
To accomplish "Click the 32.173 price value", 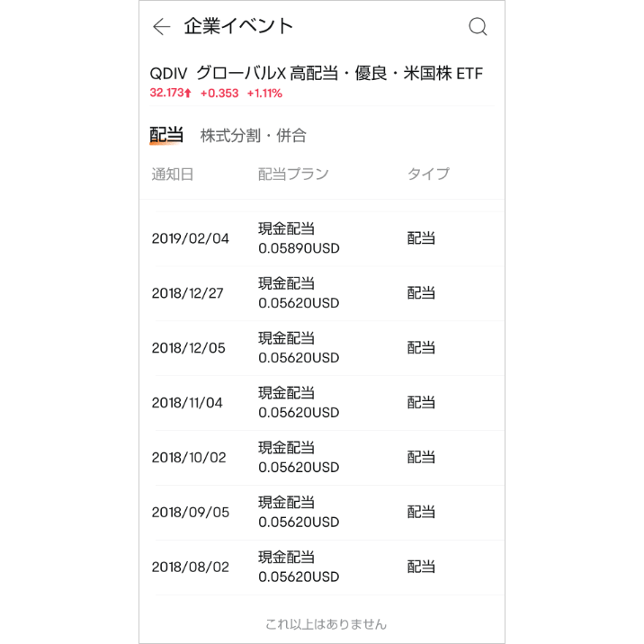I will [x=171, y=93].
